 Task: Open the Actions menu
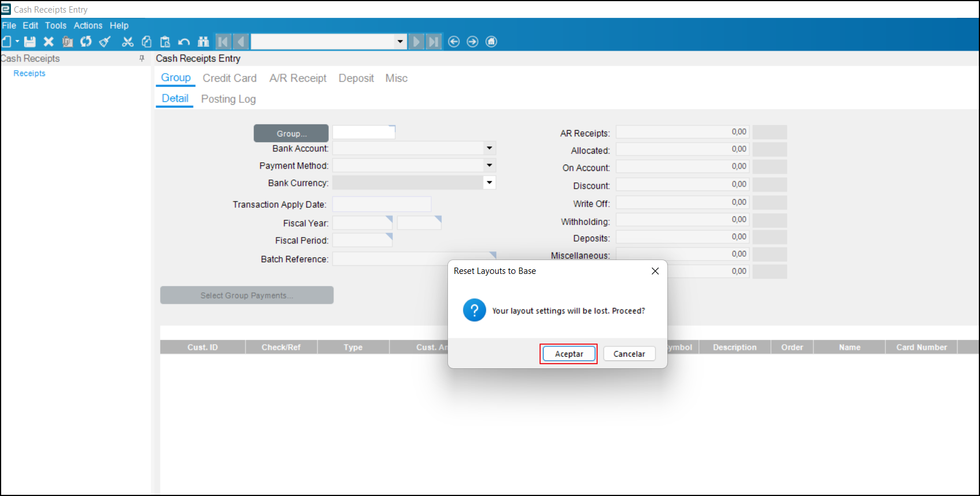click(x=88, y=25)
